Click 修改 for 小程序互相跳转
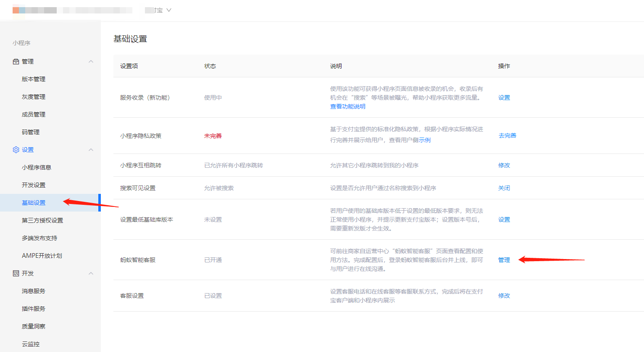 504,165
